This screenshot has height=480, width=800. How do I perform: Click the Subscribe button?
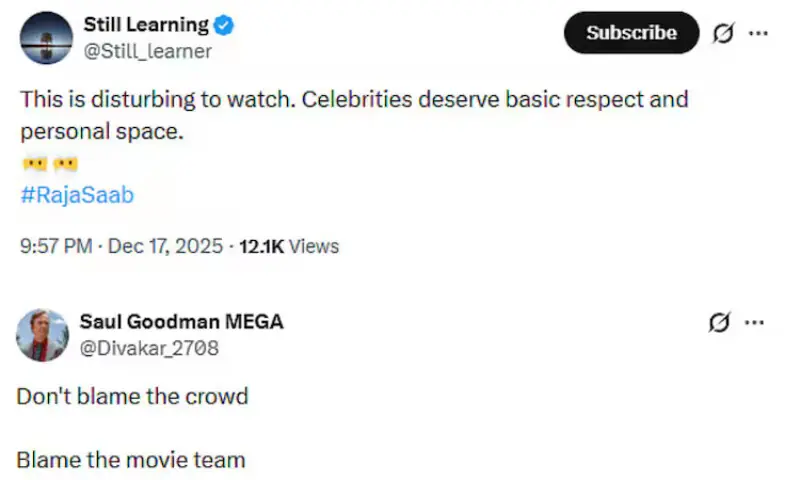coord(631,33)
